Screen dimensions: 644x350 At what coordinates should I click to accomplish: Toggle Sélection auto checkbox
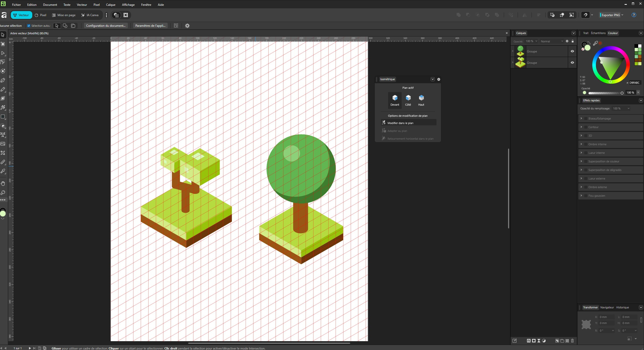(x=29, y=26)
